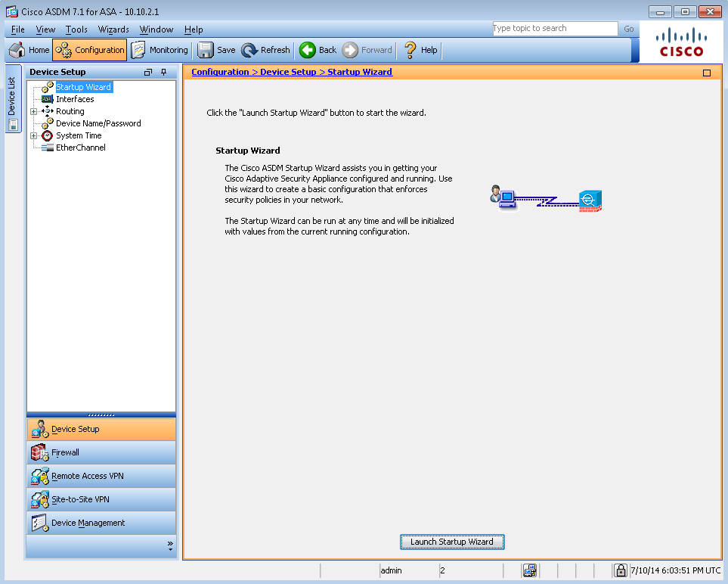This screenshot has height=584, width=728.
Task: Click the search topic input field
Action: coord(554,29)
